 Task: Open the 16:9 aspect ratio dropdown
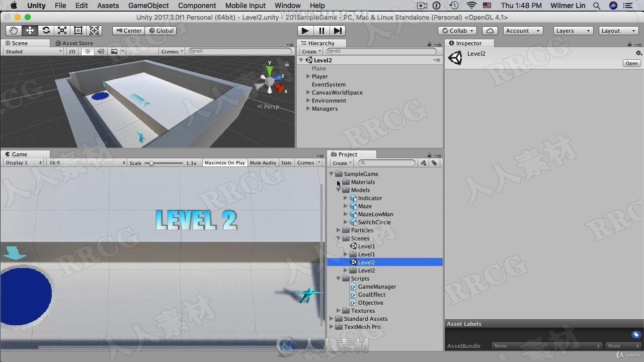pos(87,162)
